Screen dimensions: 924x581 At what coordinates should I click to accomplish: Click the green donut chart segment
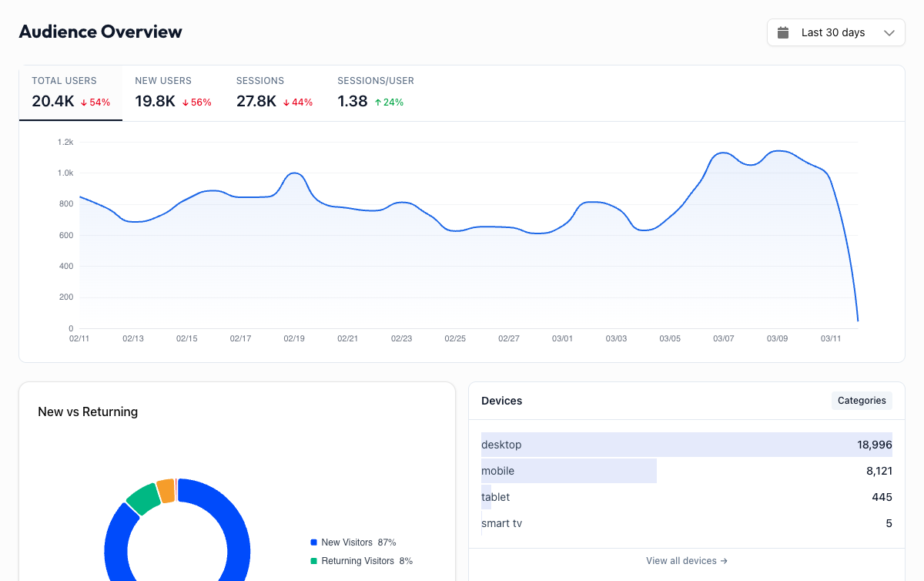(x=143, y=499)
